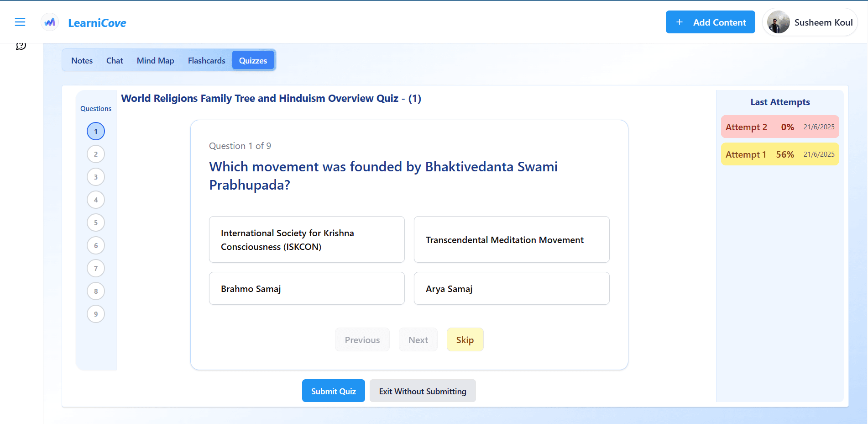Select the Brahmo Samaj answer

pyautogui.click(x=307, y=288)
